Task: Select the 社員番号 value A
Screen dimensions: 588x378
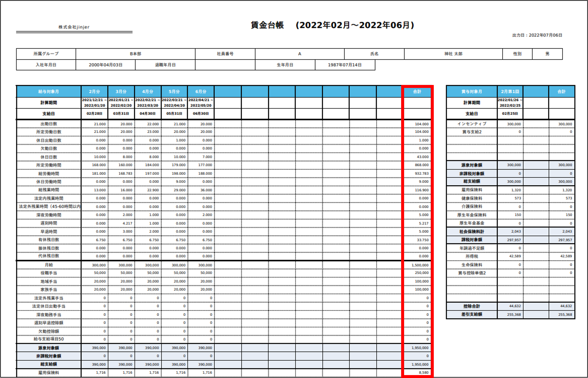Action: [299, 54]
